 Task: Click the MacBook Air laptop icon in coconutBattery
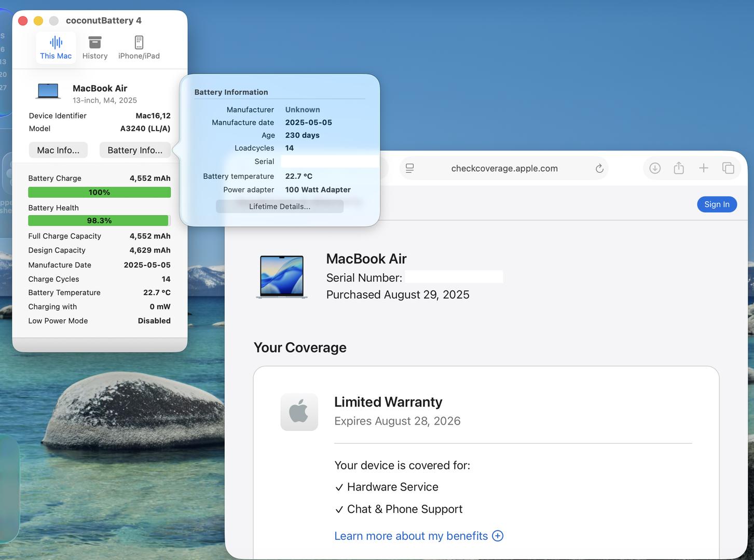tap(48, 91)
